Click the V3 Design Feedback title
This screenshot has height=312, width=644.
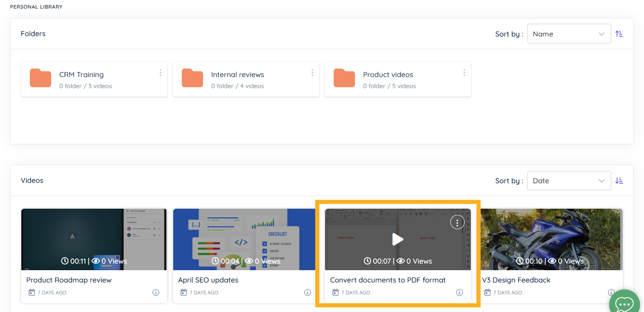516,280
